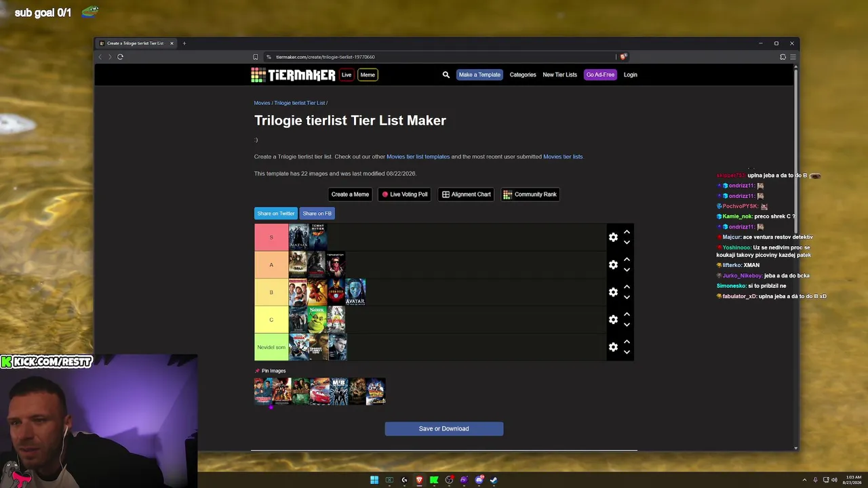
Task: Click the browser address bar URL
Action: pyautogui.click(x=325, y=57)
